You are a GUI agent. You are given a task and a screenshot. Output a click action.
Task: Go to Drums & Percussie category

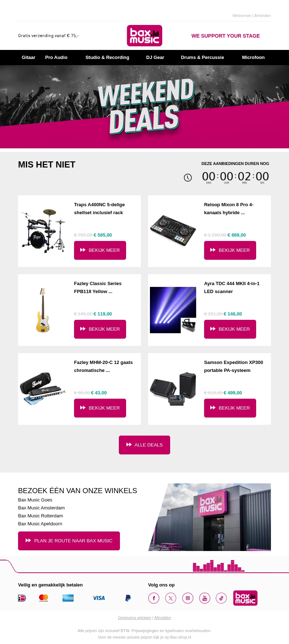(x=202, y=58)
